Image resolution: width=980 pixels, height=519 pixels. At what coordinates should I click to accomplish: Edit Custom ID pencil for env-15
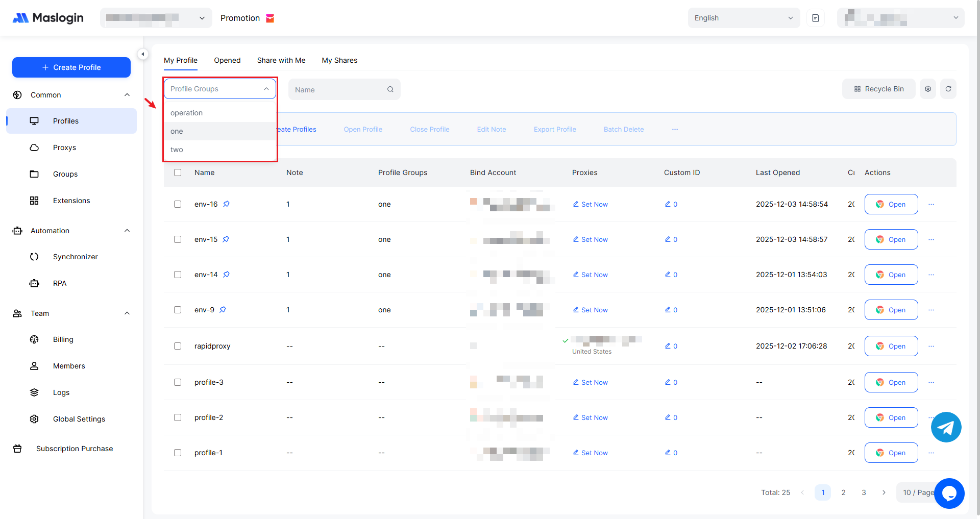point(668,239)
